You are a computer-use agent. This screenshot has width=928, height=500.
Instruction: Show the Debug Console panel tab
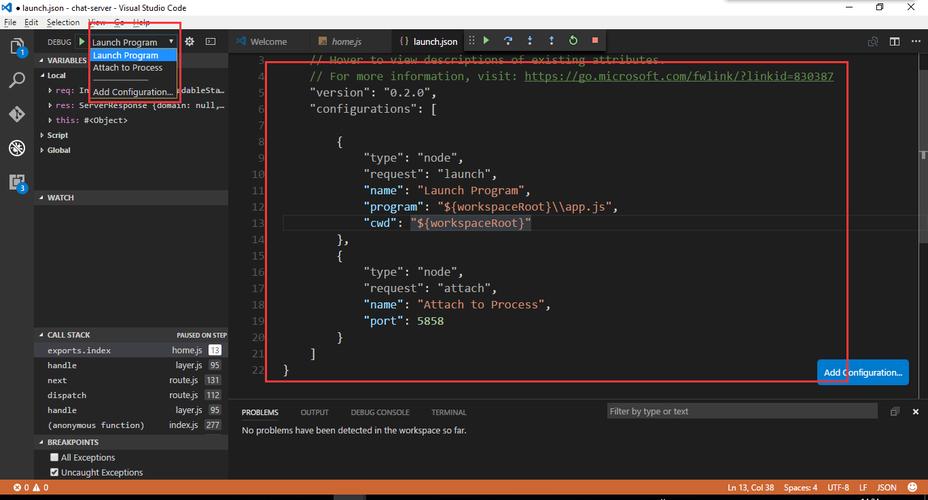tap(380, 412)
